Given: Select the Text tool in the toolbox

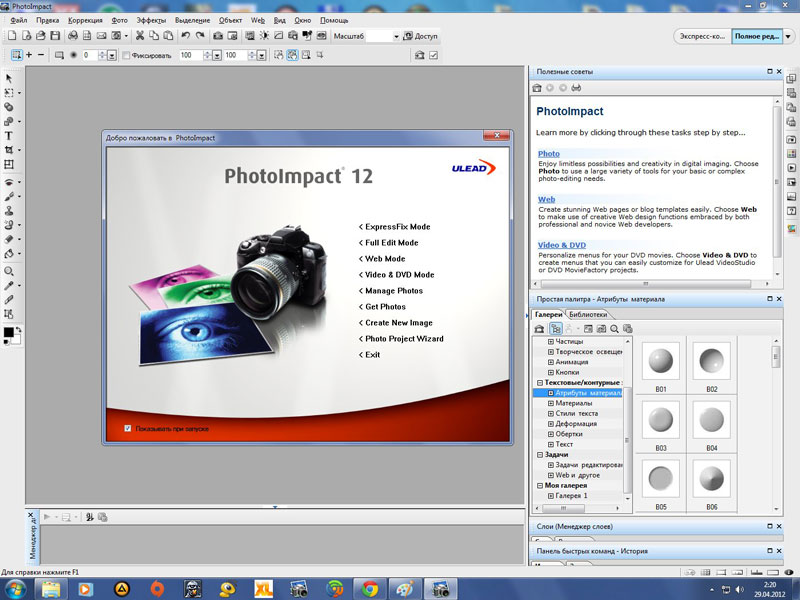Looking at the screenshot, I should coord(9,135).
